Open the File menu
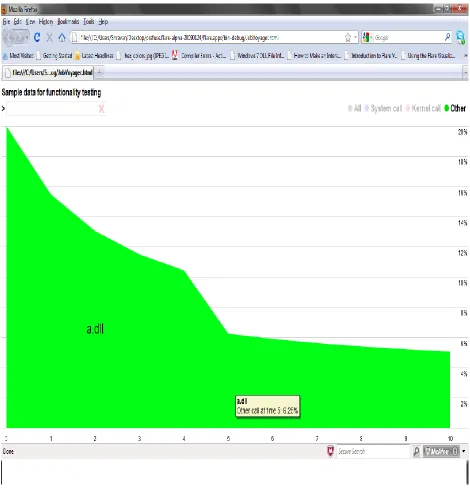The height and width of the screenshot is (493, 470). pyautogui.click(x=6, y=22)
